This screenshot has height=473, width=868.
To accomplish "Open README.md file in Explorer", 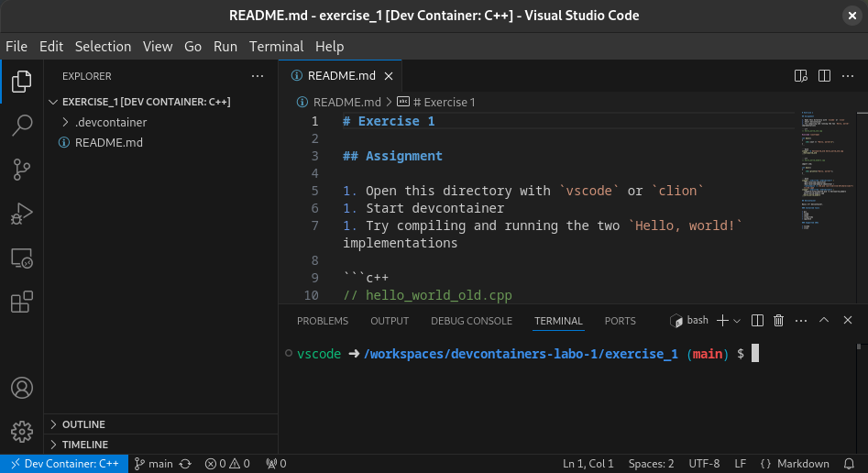I will (x=108, y=142).
